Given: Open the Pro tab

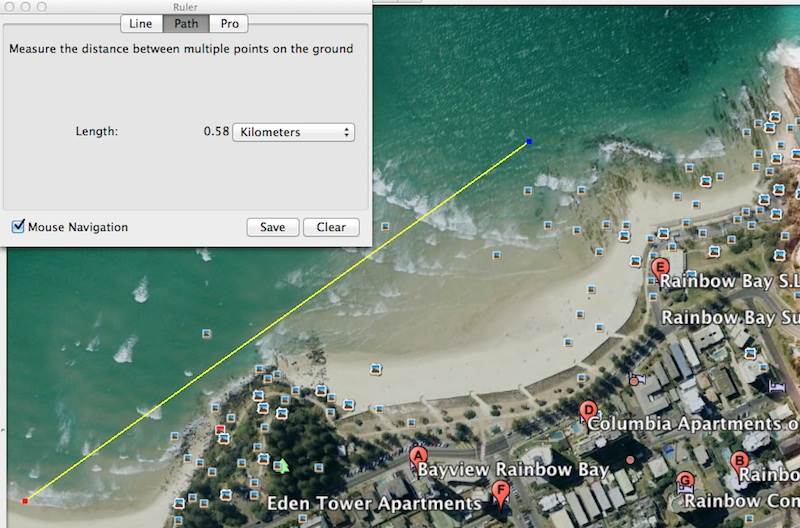Looking at the screenshot, I should pos(229,24).
